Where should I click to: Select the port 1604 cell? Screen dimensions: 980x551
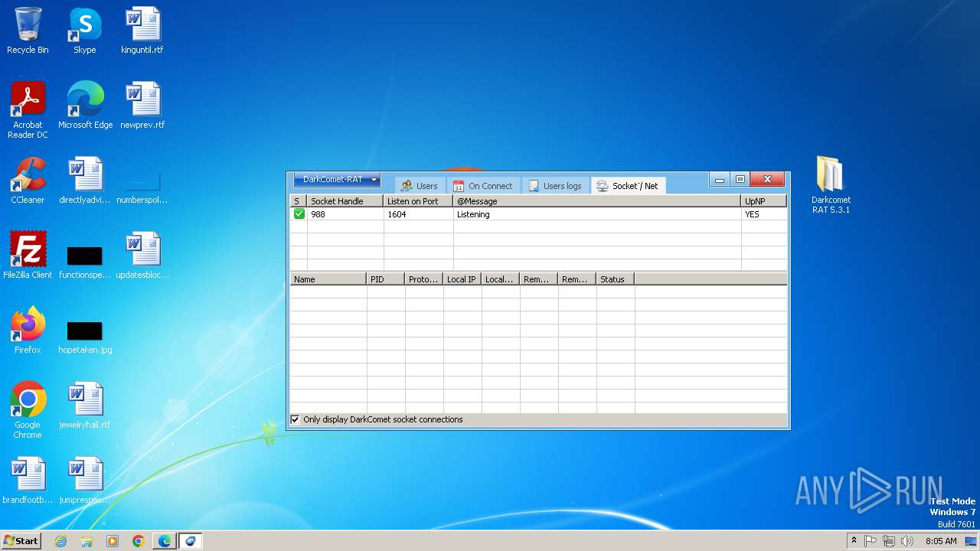(418, 214)
